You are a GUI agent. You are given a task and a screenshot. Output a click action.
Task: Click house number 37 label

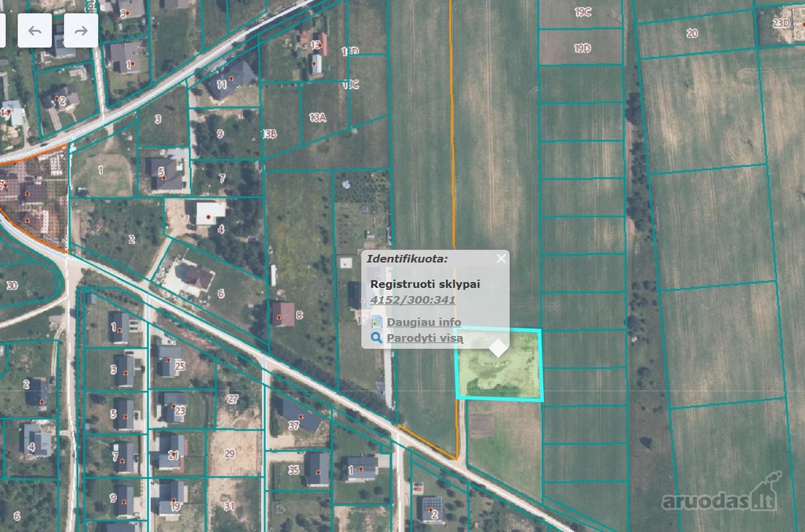[293, 425]
